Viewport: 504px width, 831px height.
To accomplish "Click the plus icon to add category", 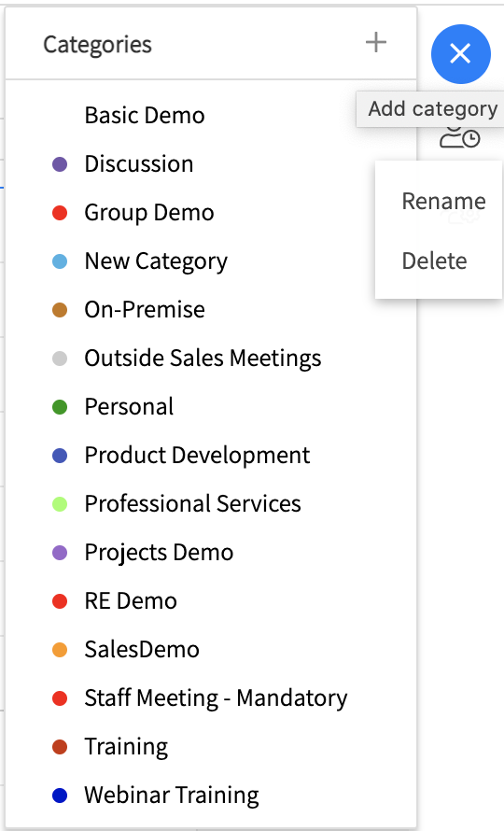I will pos(376,42).
